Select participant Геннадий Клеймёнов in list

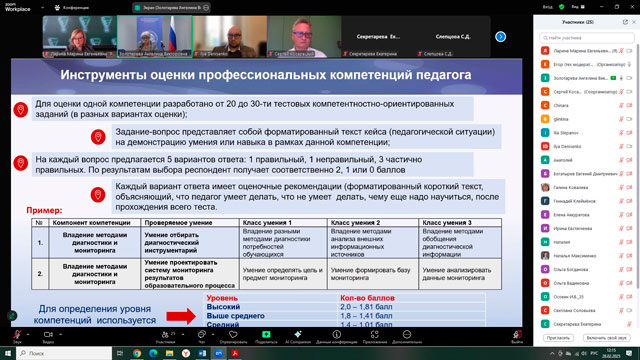[x=587, y=201]
